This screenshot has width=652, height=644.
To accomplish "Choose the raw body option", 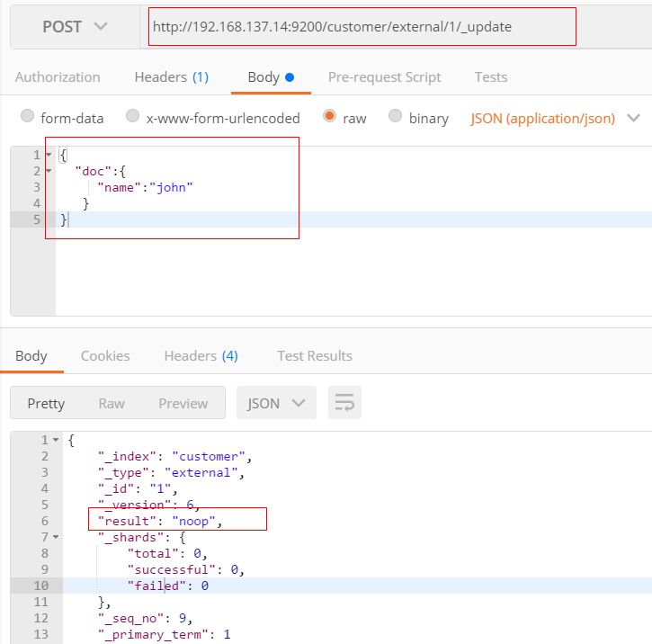I will (330, 117).
